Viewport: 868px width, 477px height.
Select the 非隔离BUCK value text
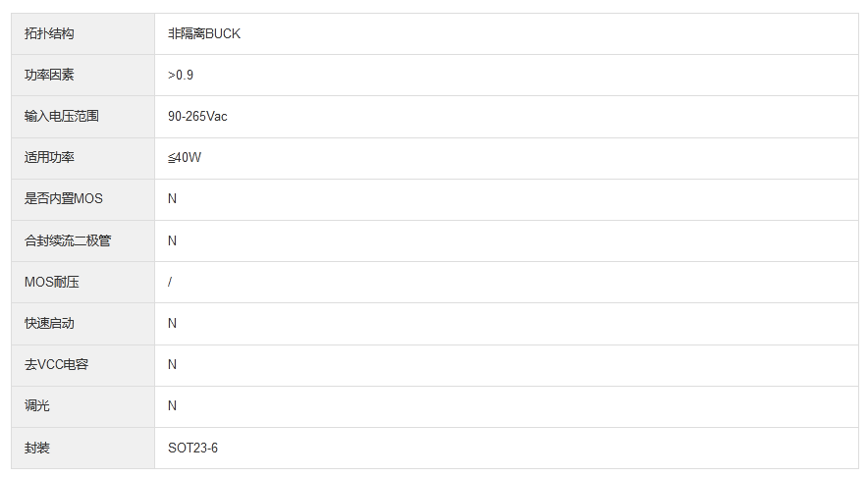(x=204, y=33)
